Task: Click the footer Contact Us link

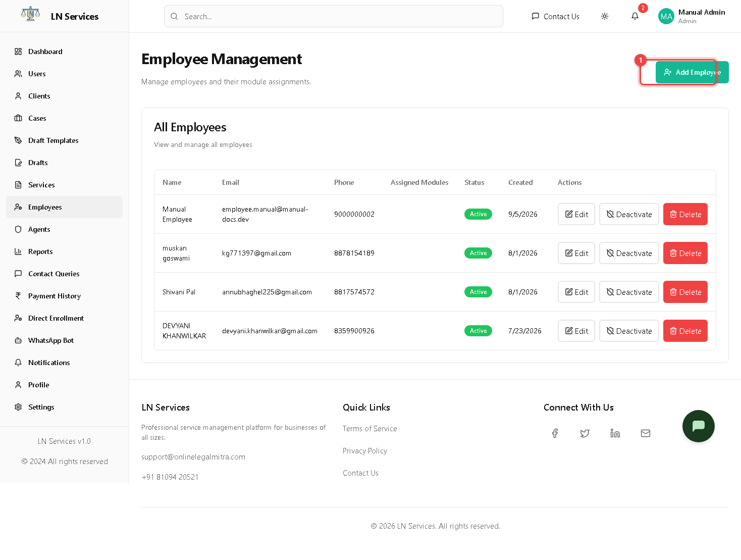Action: pyautogui.click(x=360, y=473)
